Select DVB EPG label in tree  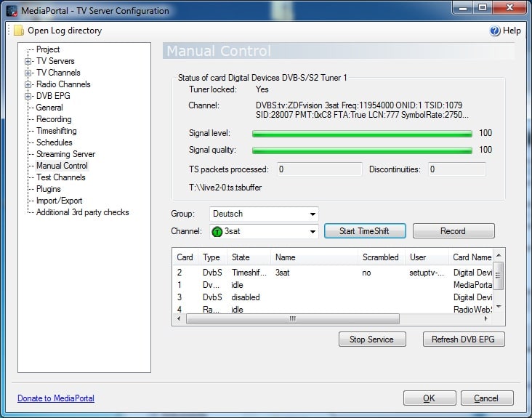(x=53, y=96)
